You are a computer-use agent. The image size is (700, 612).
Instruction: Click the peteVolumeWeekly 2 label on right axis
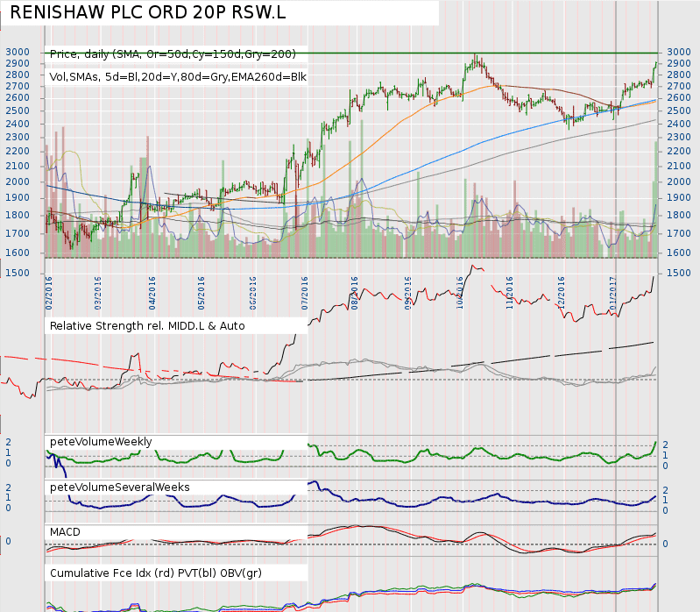665,445
